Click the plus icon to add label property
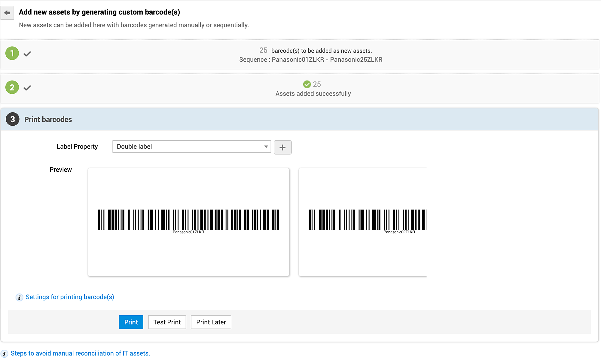 point(282,147)
